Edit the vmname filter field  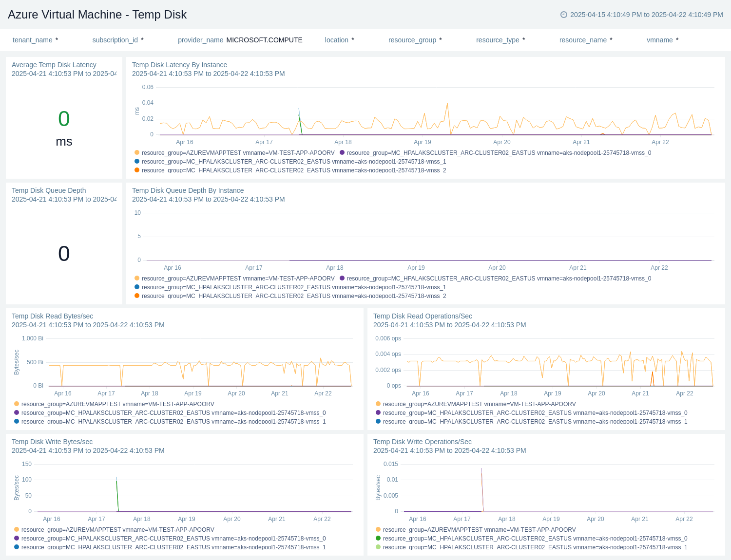tap(688, 40)
